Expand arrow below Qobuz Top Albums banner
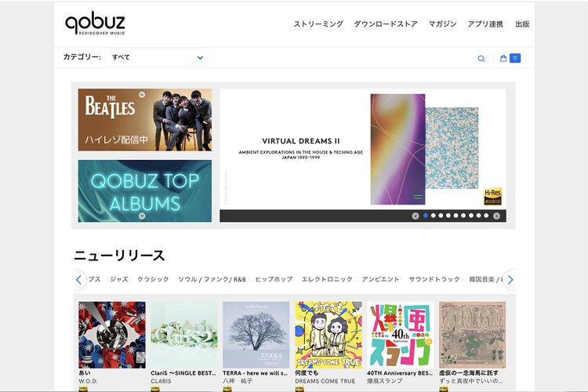588x392 pixels. pyautogui.click(x=142, y=216)
